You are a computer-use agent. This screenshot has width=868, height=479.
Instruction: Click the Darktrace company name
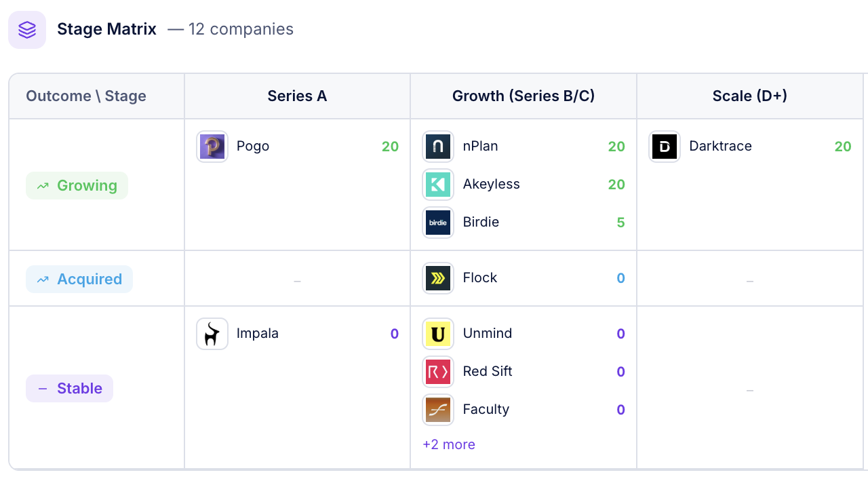coord(720,146)
